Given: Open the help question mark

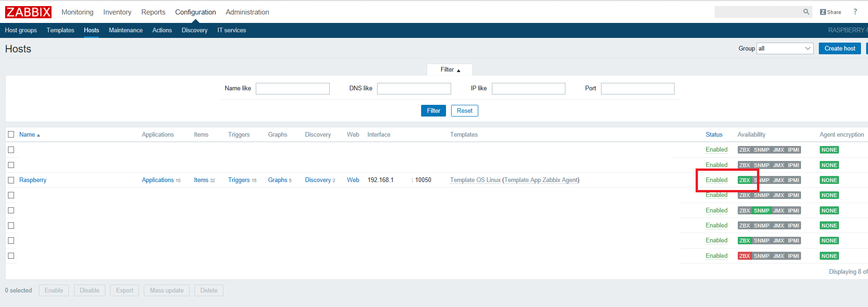Looking at the screenshot, I should coord(855,12).
